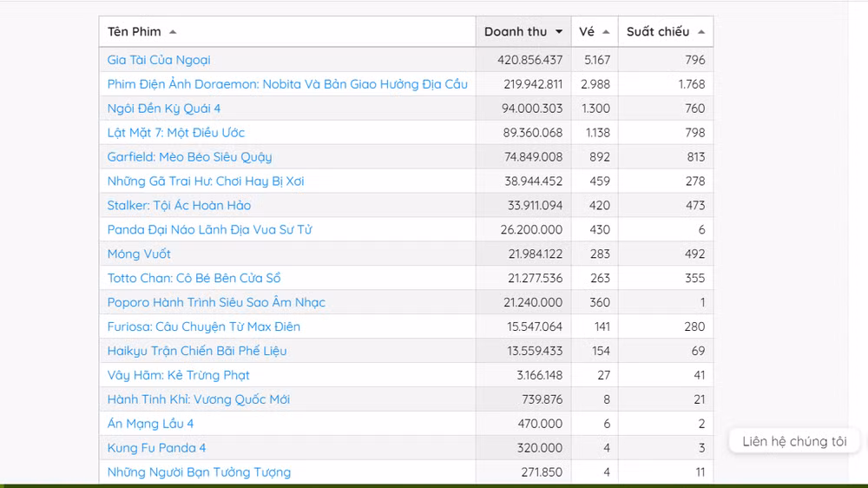
Task: Open Doraemon: Nobita Và Bản Giao Hưởng link
Action: [287, 84]
